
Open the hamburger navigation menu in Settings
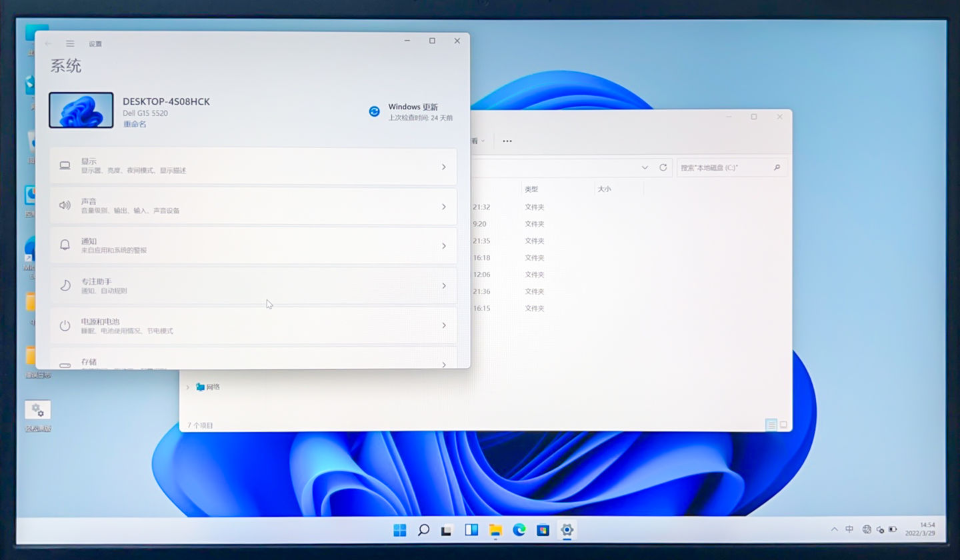coord(70,43)
